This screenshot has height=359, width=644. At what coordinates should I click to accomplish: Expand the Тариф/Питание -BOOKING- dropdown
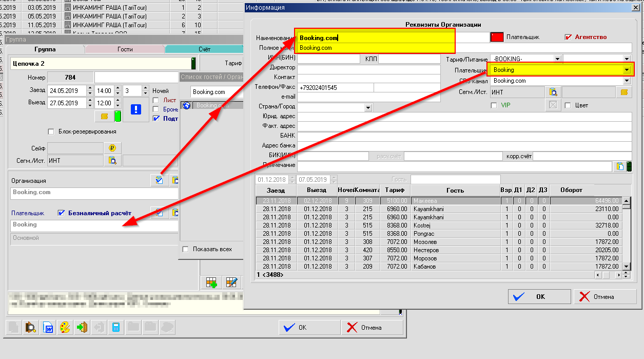pyautogui.click(x=557, y=59)
